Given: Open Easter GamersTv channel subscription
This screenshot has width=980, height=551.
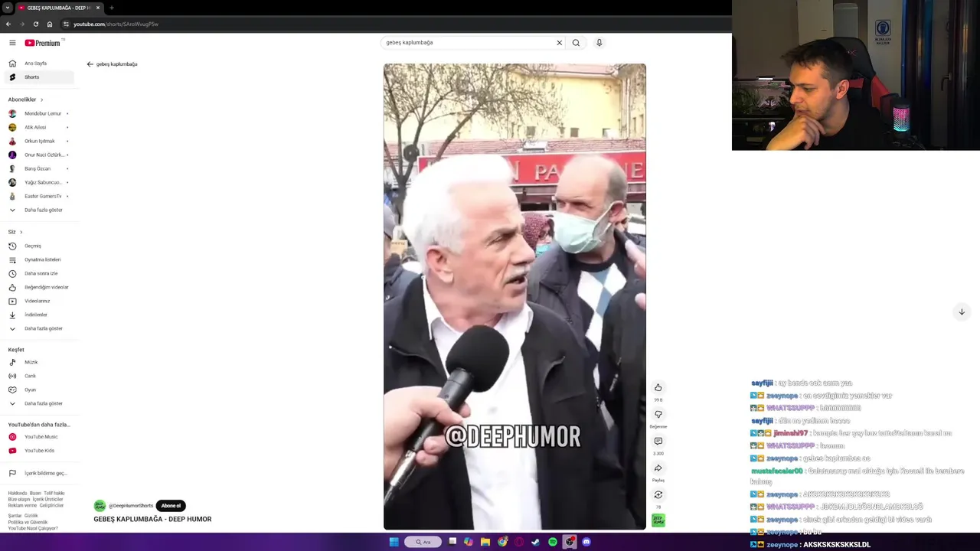Looking at the screenshot, I should [x=38, y=196].
